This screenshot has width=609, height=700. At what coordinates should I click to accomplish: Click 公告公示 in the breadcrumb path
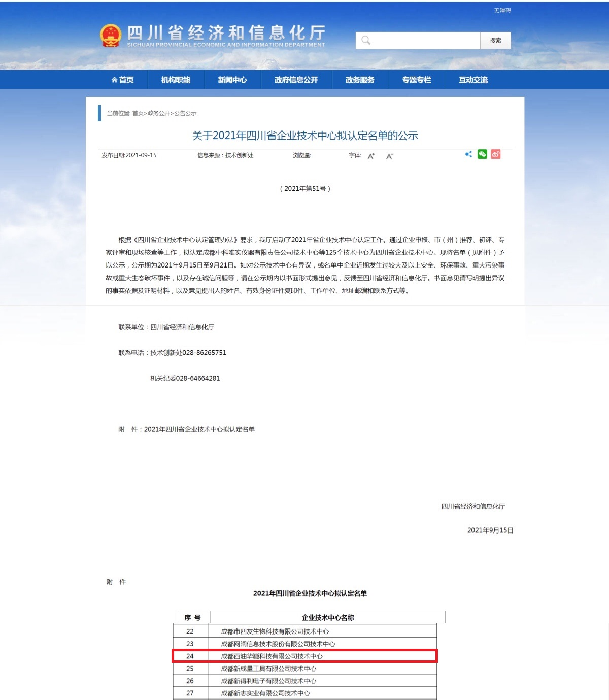pos(186,113)
